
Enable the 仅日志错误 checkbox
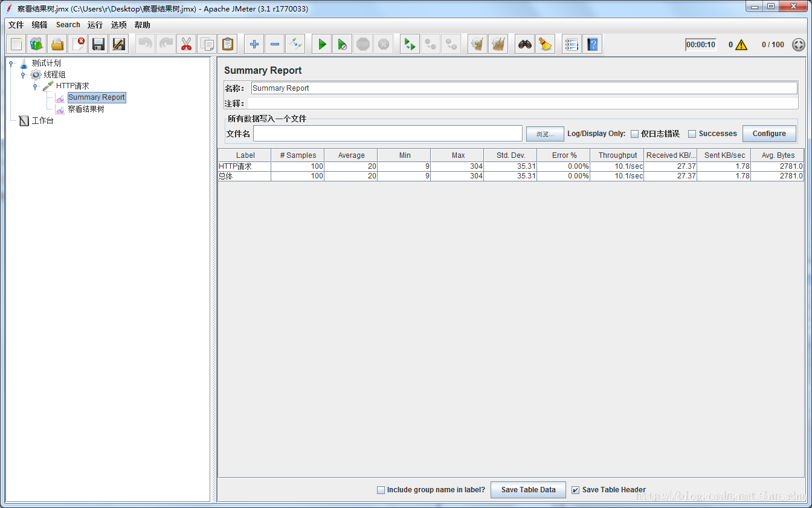pos(634,134)
